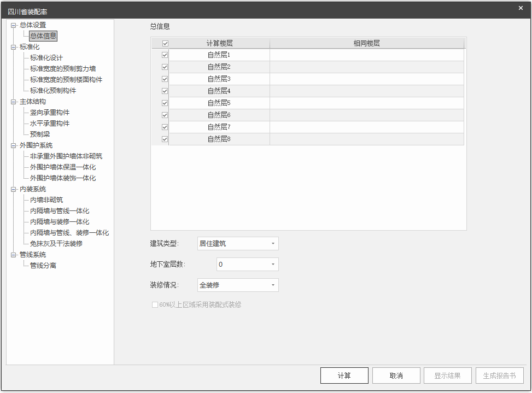Click the 取消 button
The image size is (532, 393).
point(396,376)
